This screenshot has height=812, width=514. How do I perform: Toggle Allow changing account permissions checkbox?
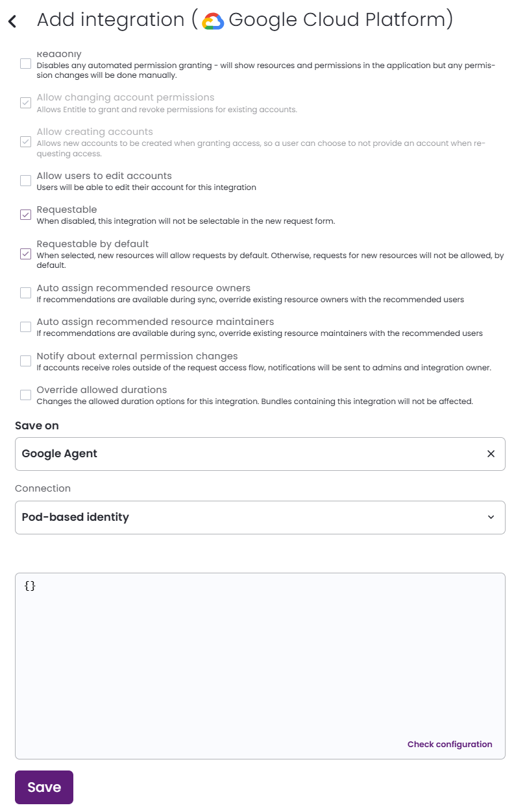(25, 102)
